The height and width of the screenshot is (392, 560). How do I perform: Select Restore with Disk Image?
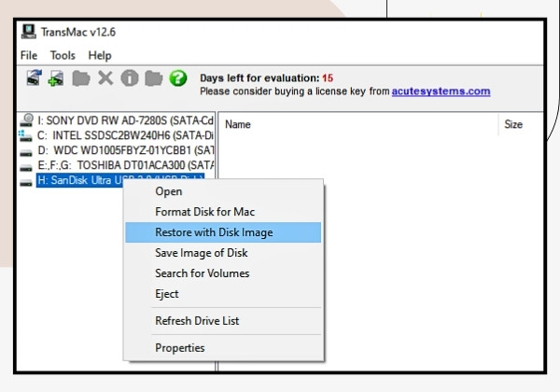223,232
